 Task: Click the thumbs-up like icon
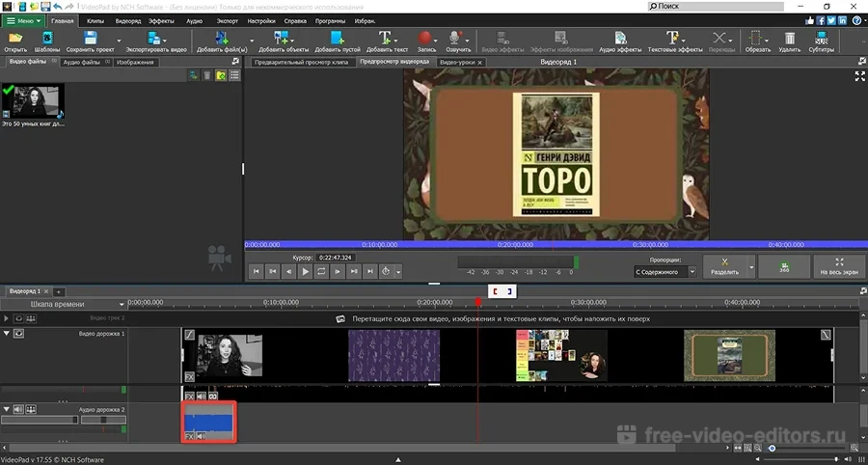(810, 20)
